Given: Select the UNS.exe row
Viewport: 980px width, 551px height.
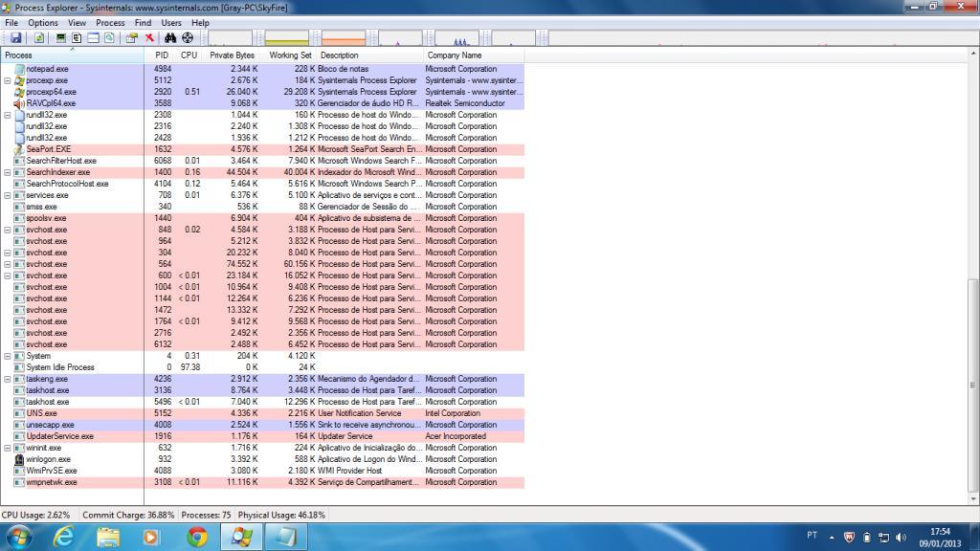Looking at the screenshot, I should [262, 413].
